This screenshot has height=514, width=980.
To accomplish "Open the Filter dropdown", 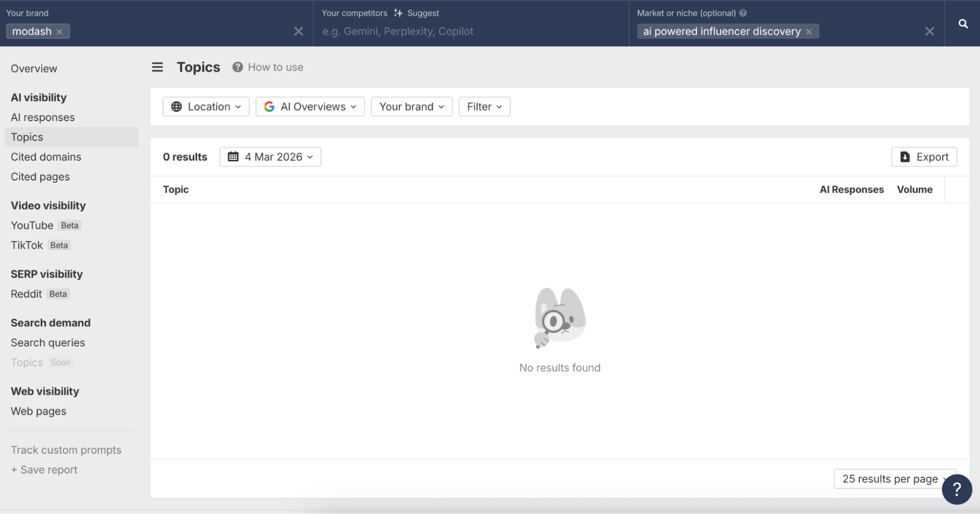I will [484, 106].
